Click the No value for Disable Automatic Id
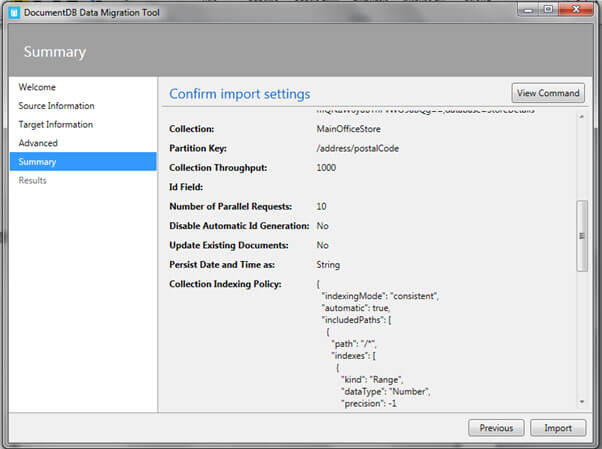 [x=322, y=226]
